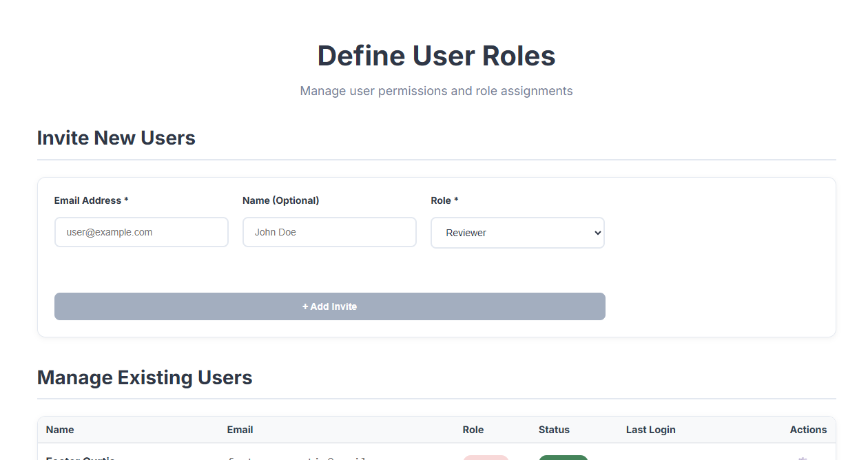This screenshot has width=868, height=460.
Task: Sort the table by the Name column
Action: click(x=60, y=430)
